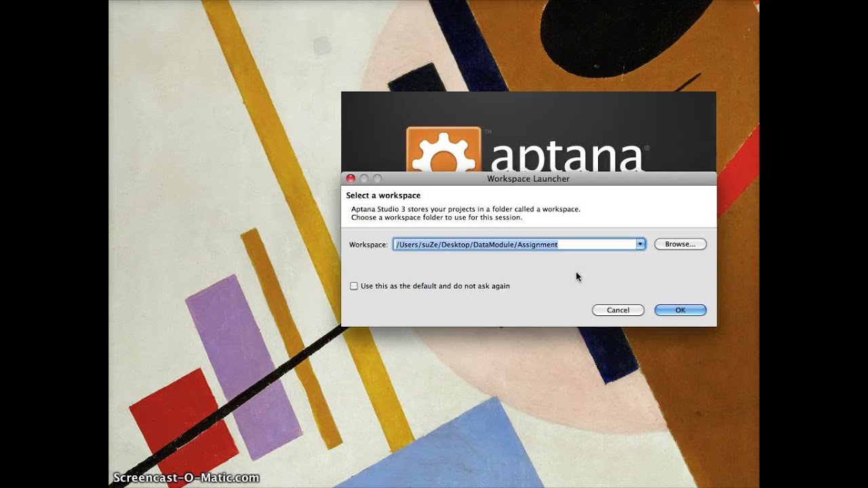Close the Workspace Launcher with the red button
Screen dimensions: 868x488
[x=351, y=178]
